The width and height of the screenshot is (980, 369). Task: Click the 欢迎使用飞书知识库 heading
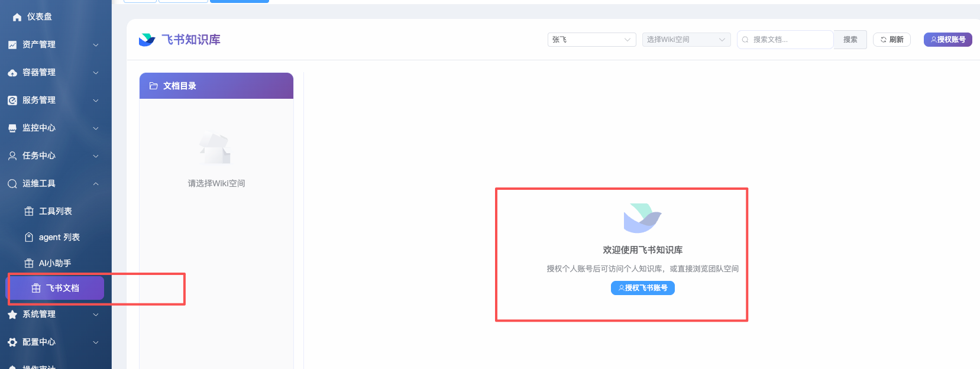(x=642, y=250)
